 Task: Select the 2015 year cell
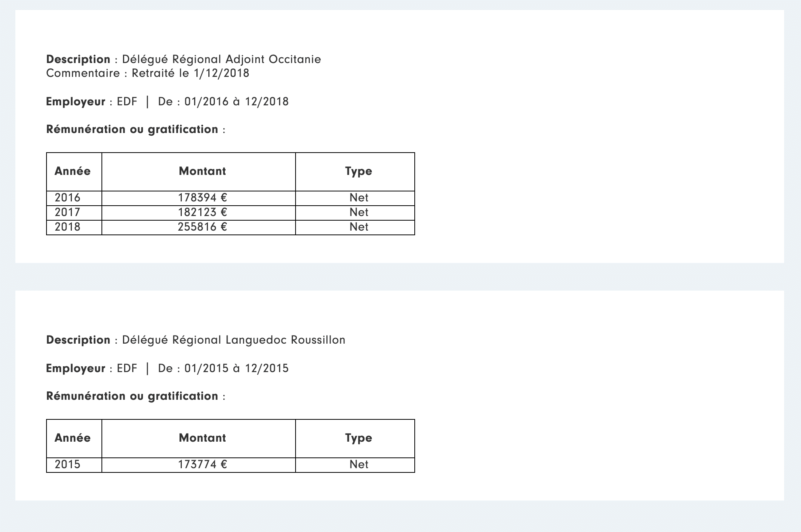pyautogui.click(x=68, y=464)
